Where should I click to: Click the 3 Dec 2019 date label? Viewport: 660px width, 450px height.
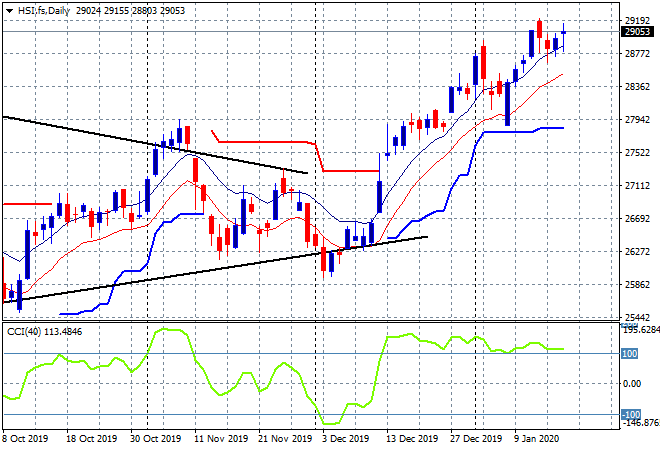point(346,439)
